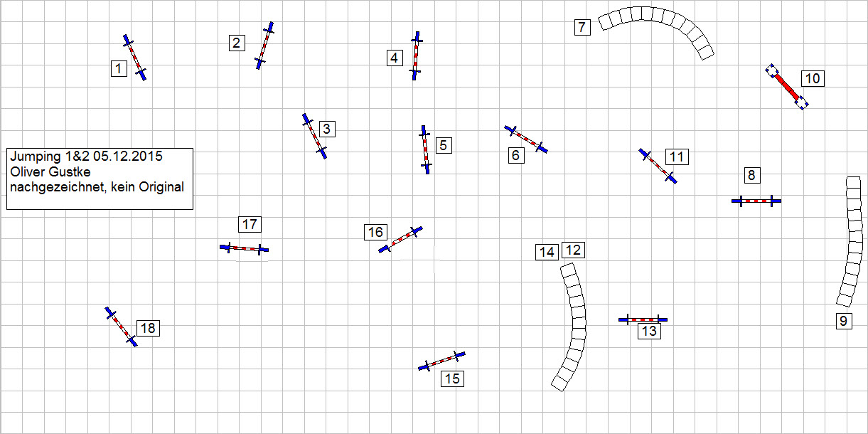
Task: Select the solid red obstacle numbered 10
Action: tap(787, 88)
